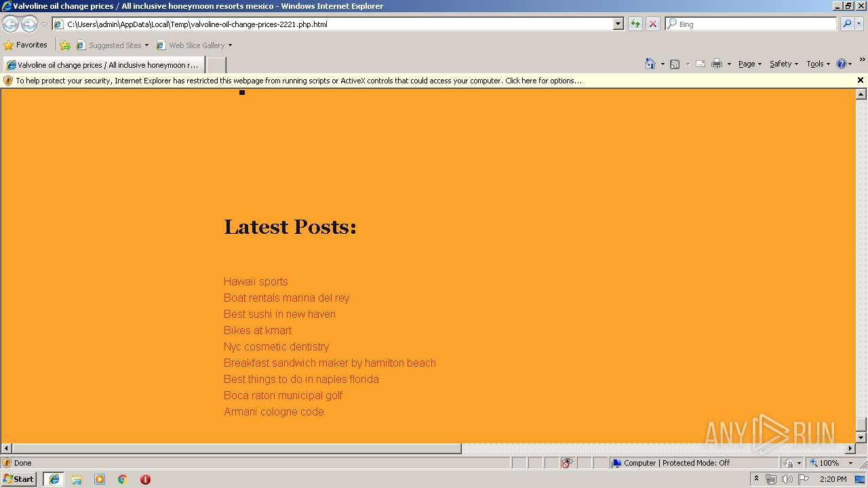The width and height of the screenshot is (868, 488).
Task: Open the network tray icon
Action: pos(771,479)
